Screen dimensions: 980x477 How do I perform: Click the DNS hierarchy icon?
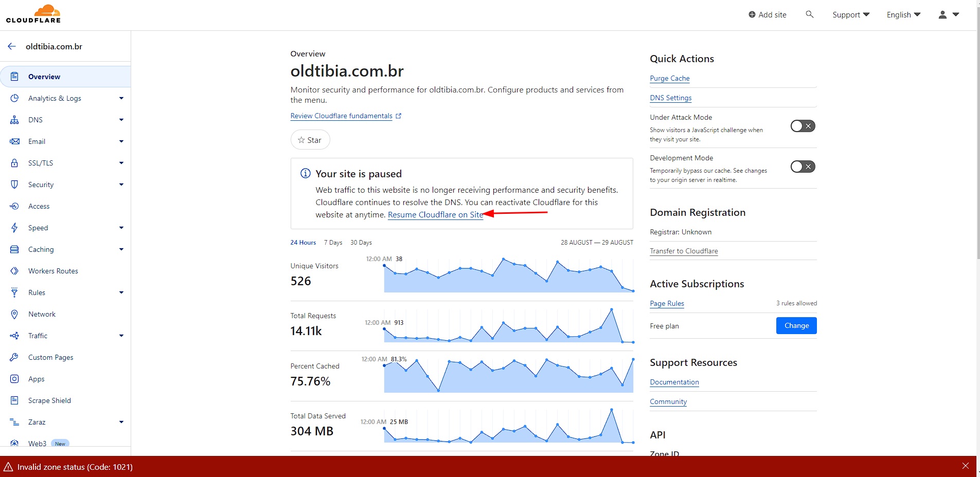point(14,120)
